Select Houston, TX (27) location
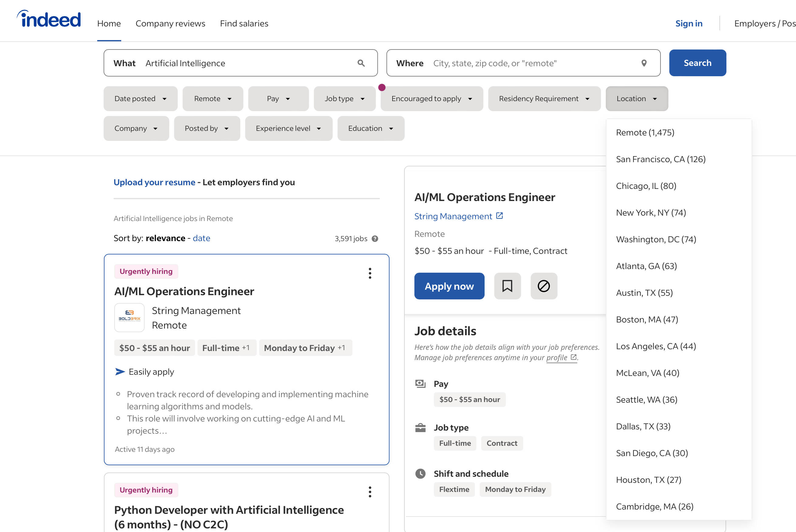796x532 pixels. [678, 480]
